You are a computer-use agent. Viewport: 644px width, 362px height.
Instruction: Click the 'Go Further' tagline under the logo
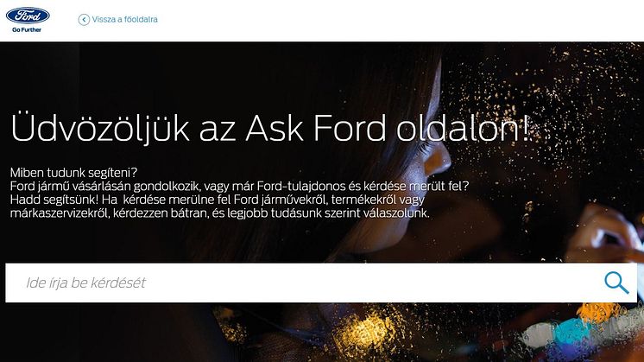click(x=27, y=30)
